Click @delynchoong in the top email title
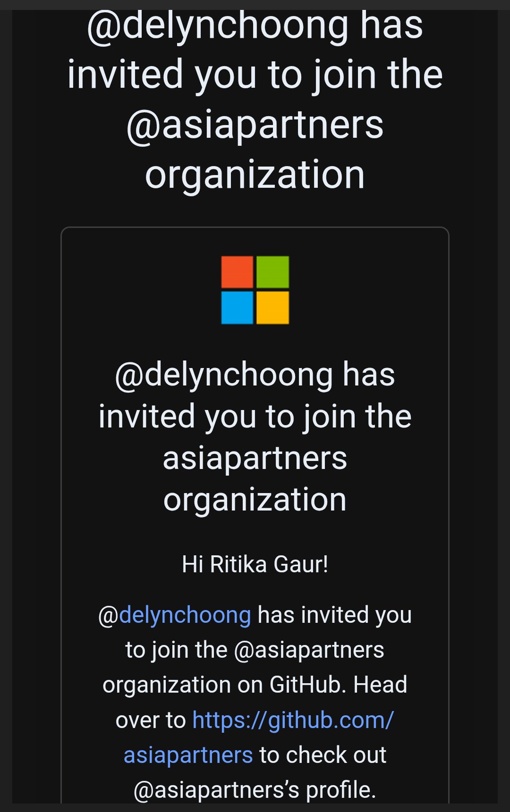The height and width of the screenshot is (812, 510). tap(218, 25)
